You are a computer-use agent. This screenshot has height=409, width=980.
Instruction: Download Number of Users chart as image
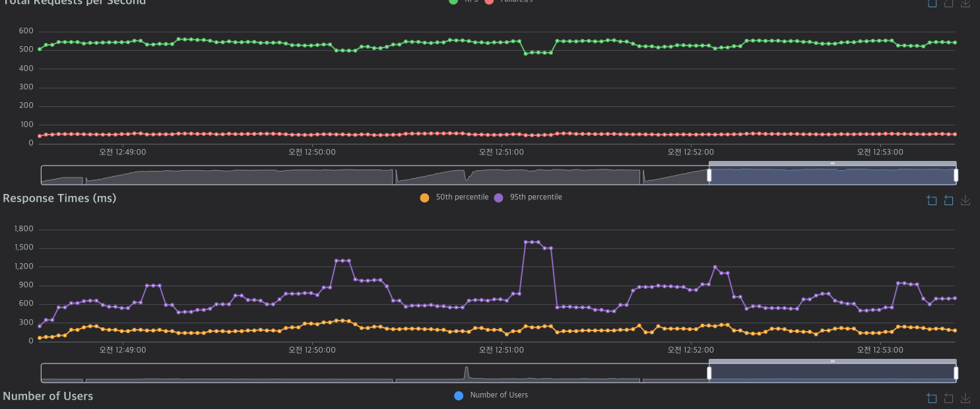(965, 398)
